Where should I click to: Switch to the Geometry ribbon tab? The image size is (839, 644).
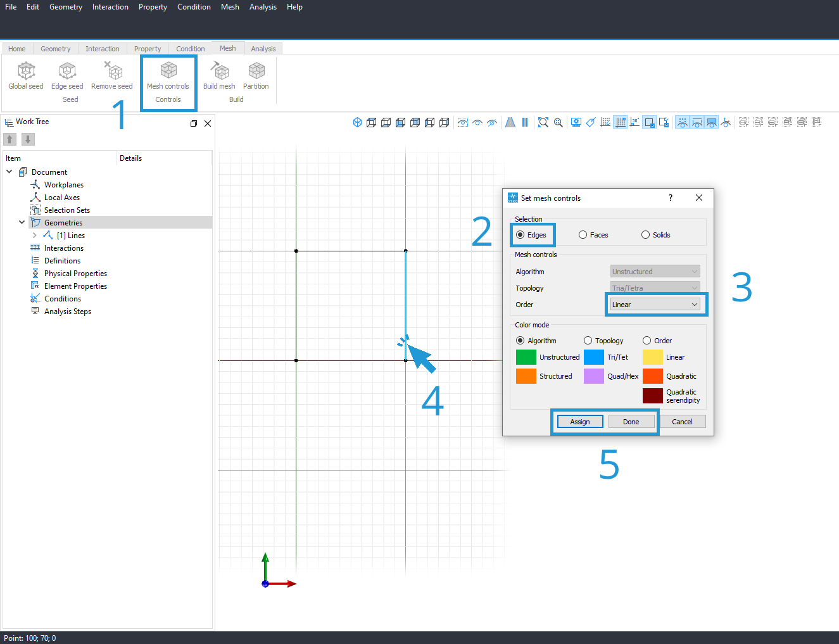56,49
